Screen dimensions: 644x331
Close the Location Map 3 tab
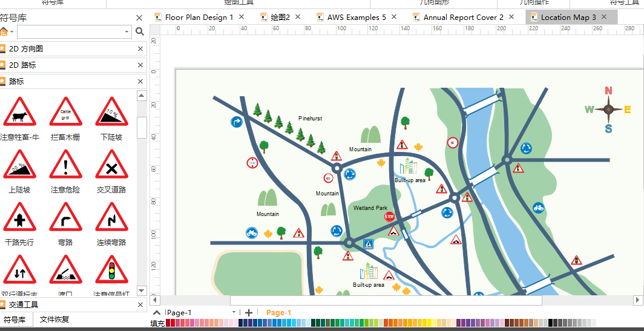(604, 17)
